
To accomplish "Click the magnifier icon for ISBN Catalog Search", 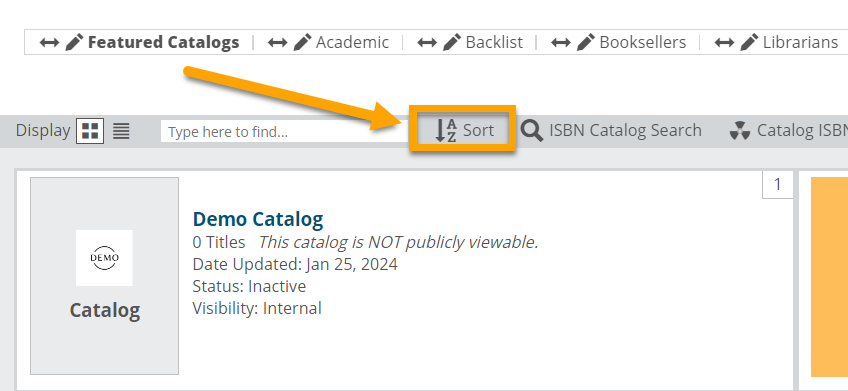I will click(532, 130).
